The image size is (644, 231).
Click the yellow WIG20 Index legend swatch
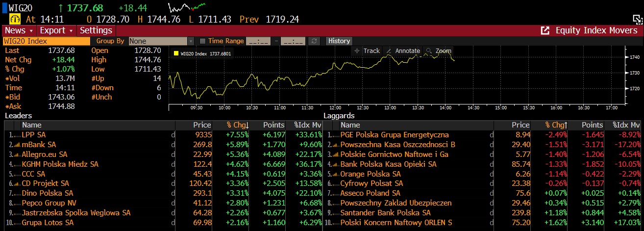(x=176, y=53)
